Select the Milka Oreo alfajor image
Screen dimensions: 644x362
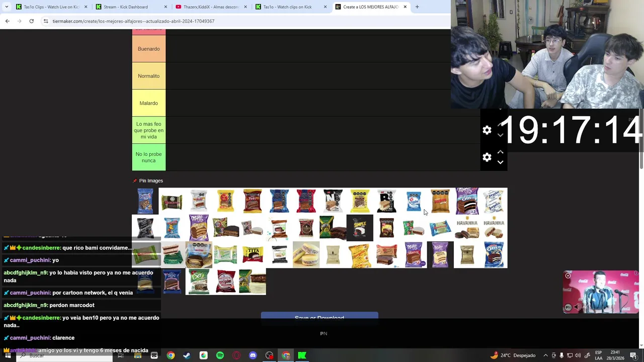pyautogui.click(x=467, y=201)
